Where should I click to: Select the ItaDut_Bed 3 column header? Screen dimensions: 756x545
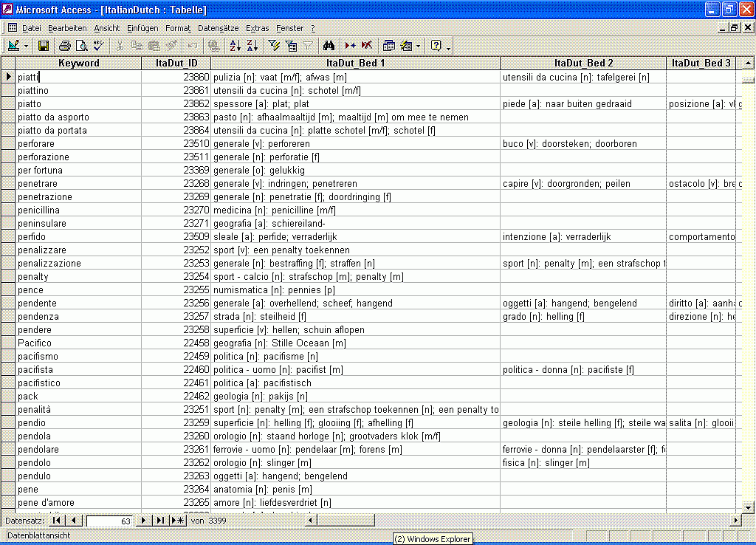701,63
